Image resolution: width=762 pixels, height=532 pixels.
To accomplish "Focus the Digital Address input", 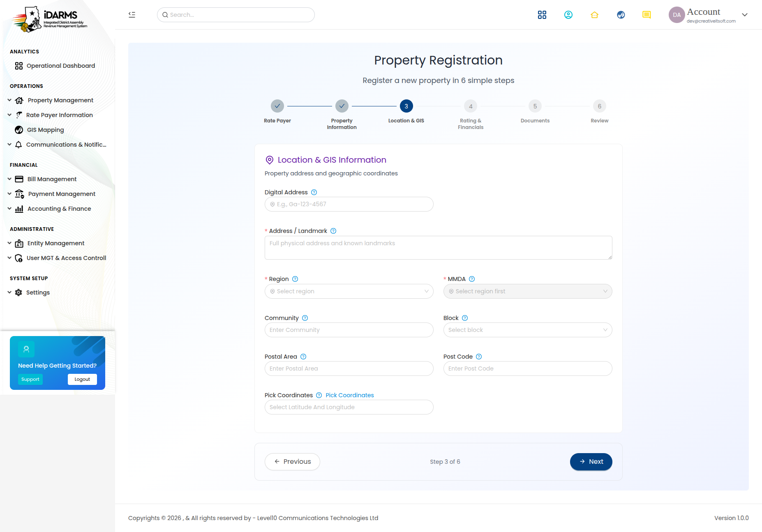I will pyautogui.click(x=349, y=204).
